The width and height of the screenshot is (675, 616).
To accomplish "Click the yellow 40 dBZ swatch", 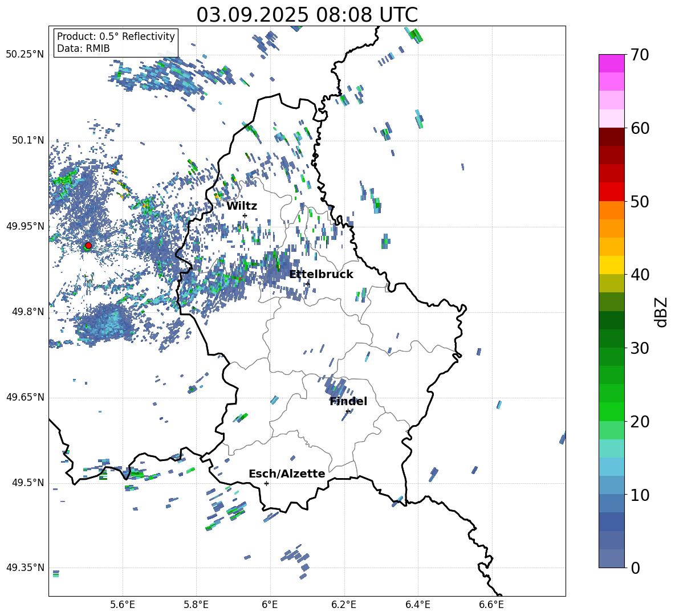I will (x=611, y=265).
